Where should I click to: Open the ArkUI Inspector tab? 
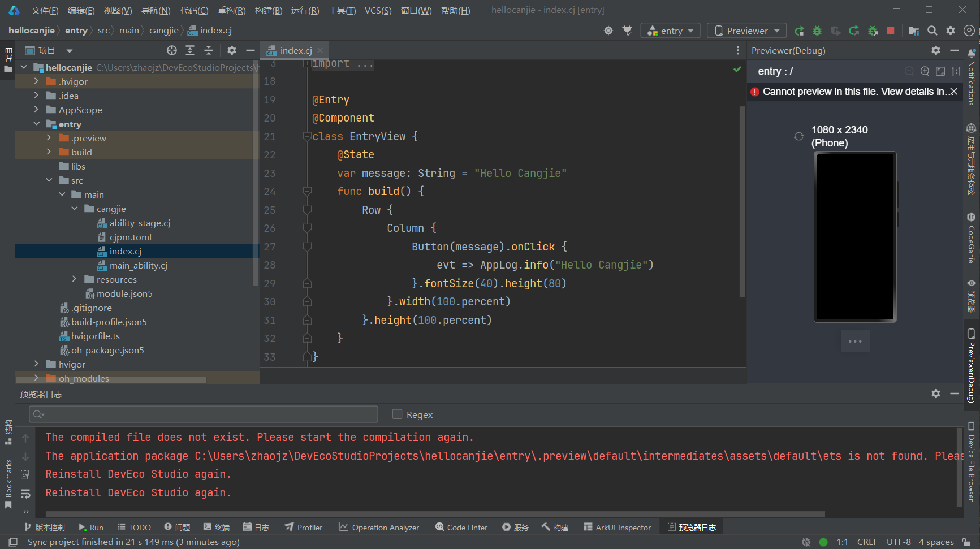[617, 527]
